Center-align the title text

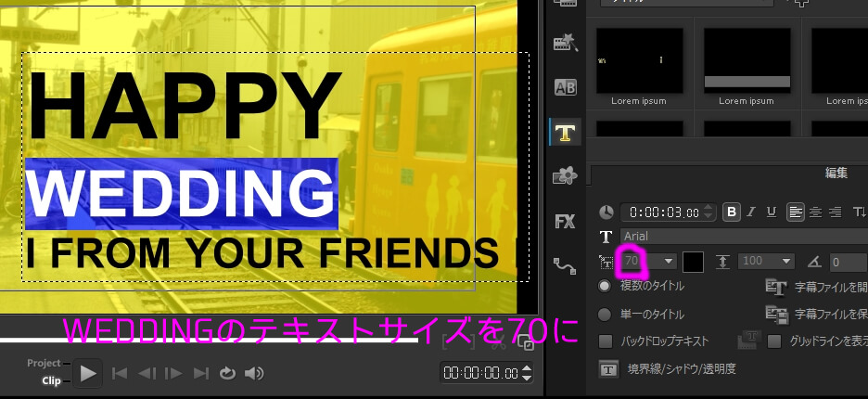pos(815,212)
